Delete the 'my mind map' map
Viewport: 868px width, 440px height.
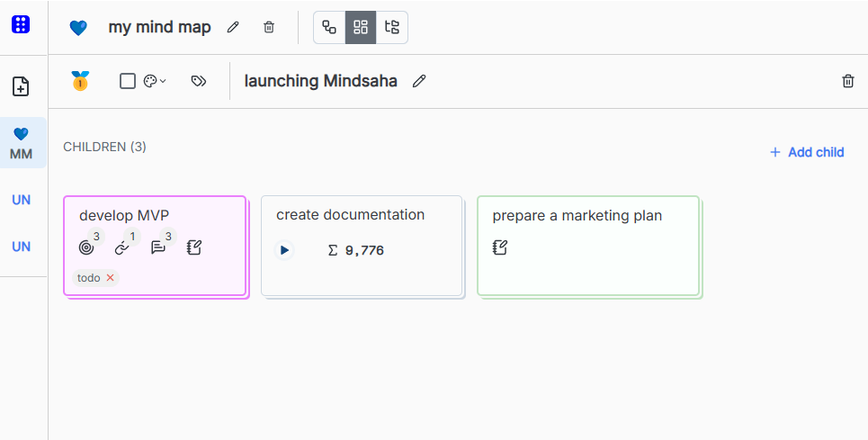tap(269, 27)
